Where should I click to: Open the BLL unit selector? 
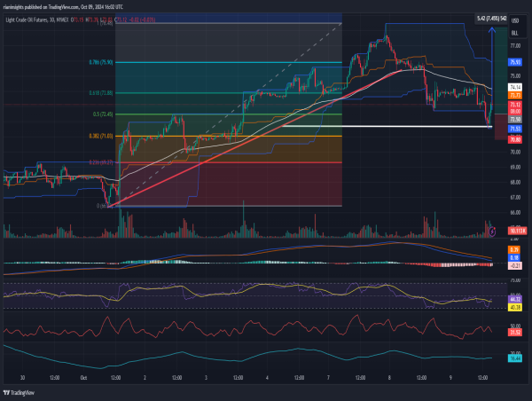tap(514, 33)
